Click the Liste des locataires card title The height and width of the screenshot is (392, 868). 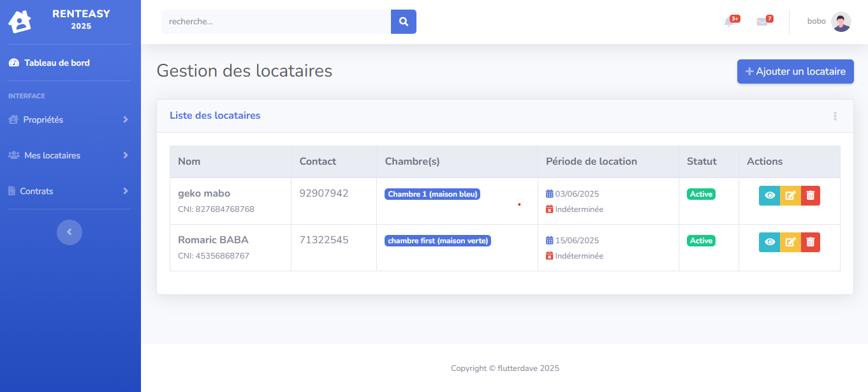pyautogui.click(x=215, y=116)
